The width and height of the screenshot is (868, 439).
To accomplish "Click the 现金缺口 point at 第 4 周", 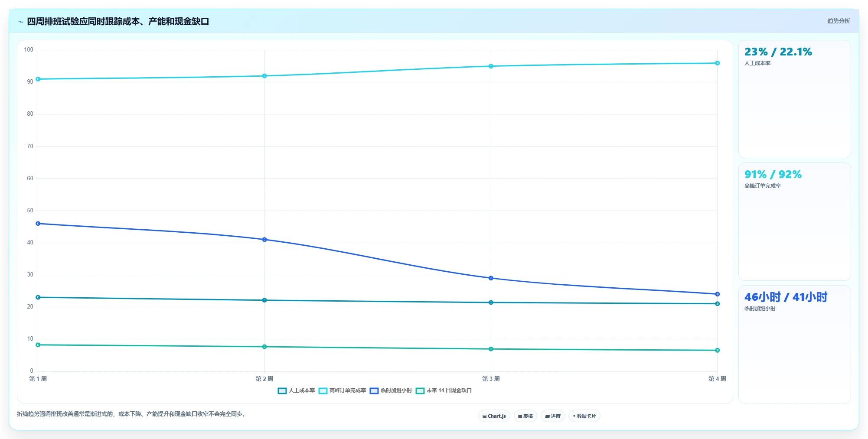I will coord(717,350).
